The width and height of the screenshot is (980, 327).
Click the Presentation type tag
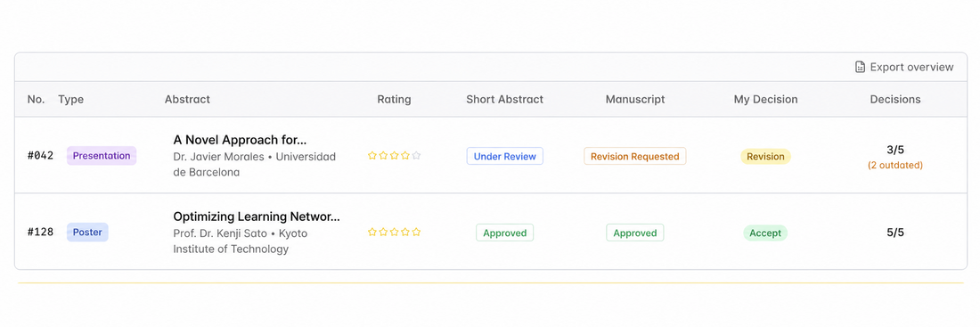(102, 156)
